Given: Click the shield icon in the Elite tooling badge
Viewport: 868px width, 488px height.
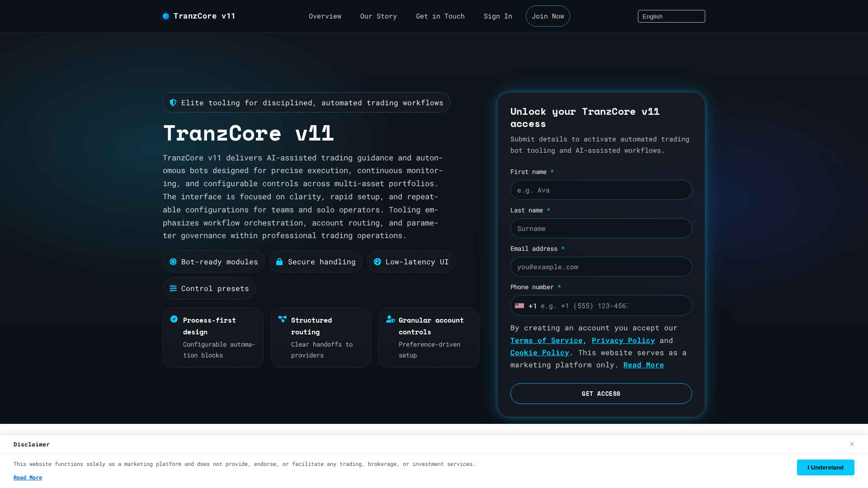Looking at the screenshot, I should pos(173,103).
